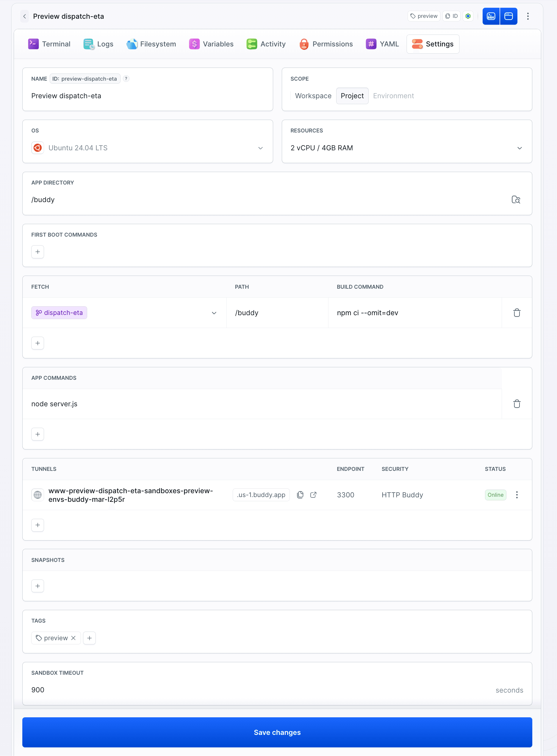Remove the preview tag
Viewport: 557px width, 756px height.
tap(73, 638)
